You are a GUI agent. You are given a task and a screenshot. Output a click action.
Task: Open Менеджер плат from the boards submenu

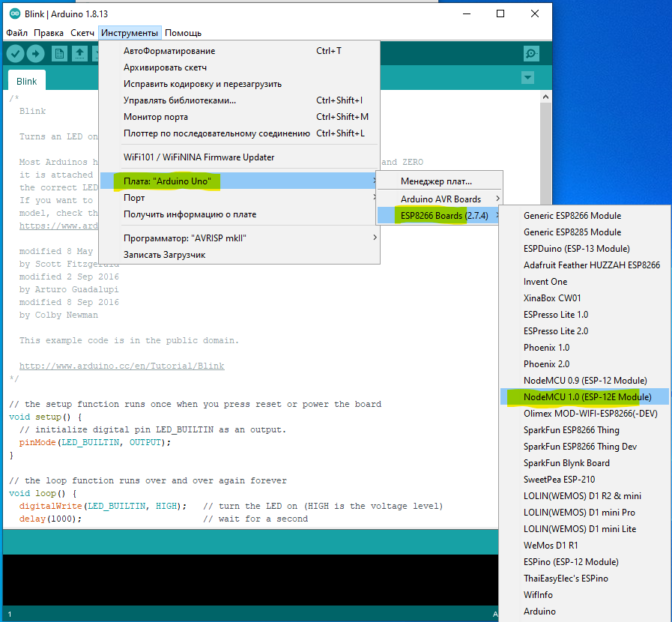click(437, 180)
